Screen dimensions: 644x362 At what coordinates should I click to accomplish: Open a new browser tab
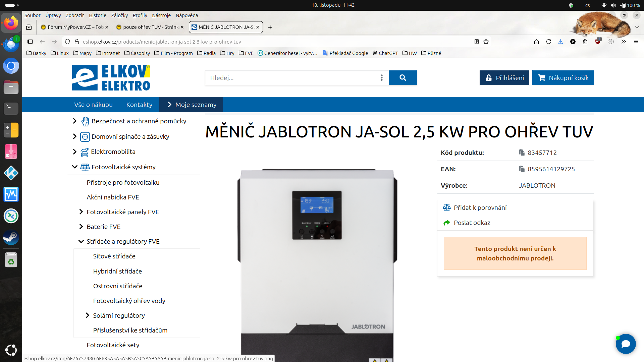click(x=270, y=27)
